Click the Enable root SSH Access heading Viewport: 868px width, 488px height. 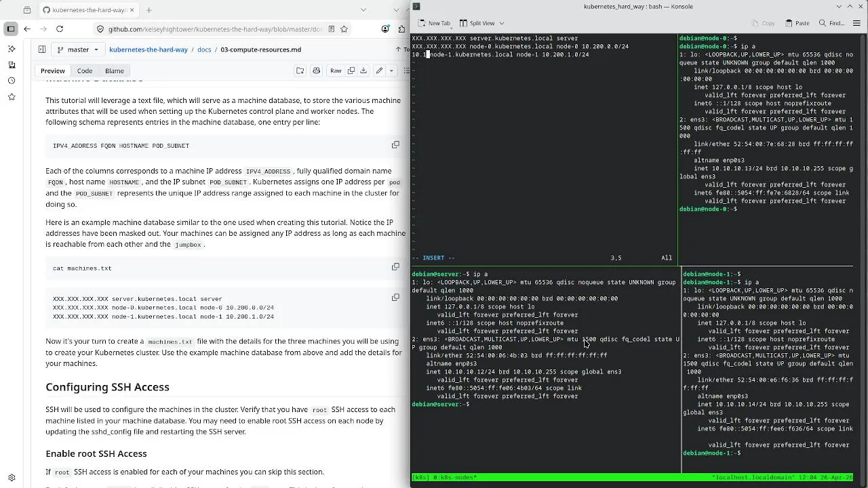(96, 453)
